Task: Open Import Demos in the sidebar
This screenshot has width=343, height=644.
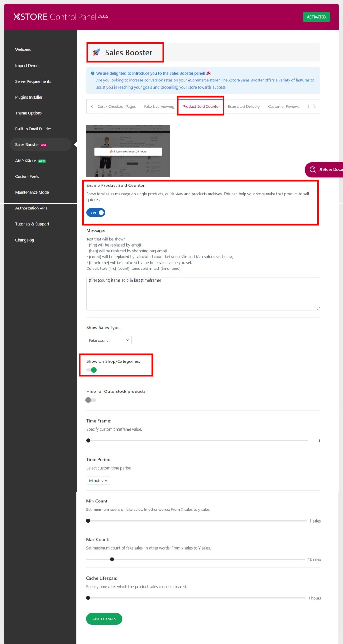Action: tap(28, 66)
